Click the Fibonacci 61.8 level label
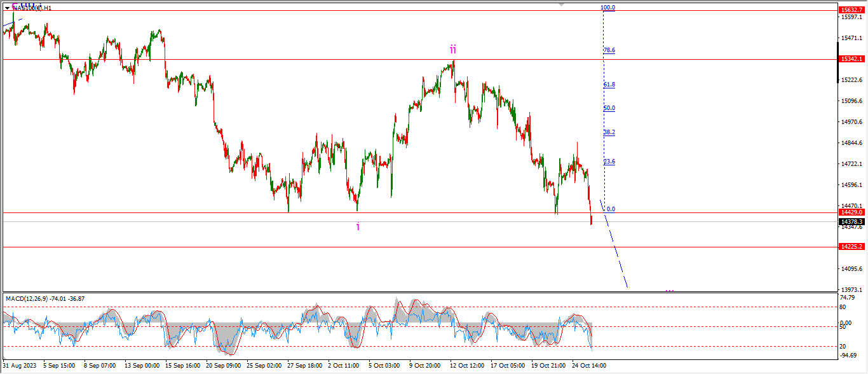The height and width of the screenshot is (374, 868). point(609,85)
